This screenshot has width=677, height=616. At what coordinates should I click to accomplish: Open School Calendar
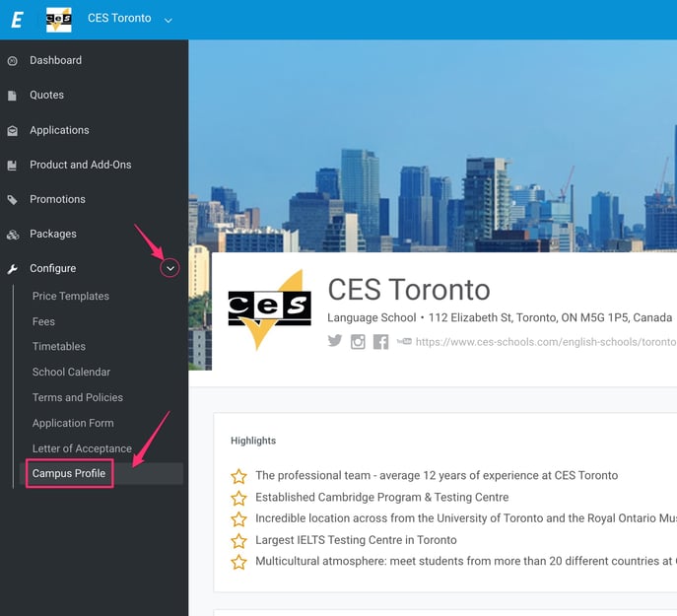pos(71,372)
